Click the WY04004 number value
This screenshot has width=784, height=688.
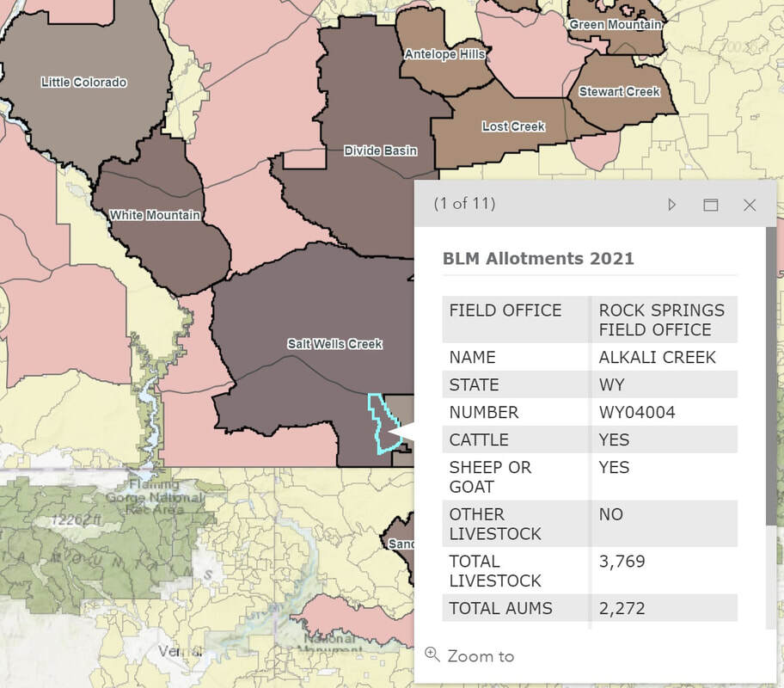pos(637,412)
